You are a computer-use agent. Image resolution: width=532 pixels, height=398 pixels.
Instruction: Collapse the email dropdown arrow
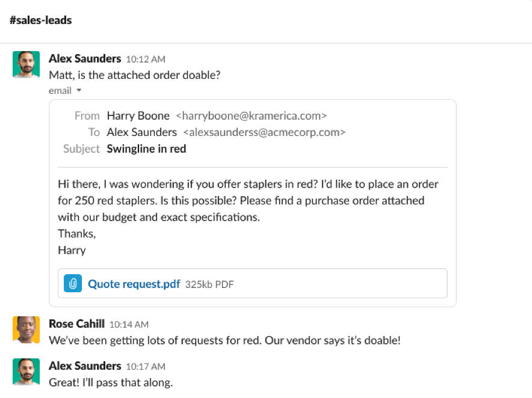(x=78, y=91)
